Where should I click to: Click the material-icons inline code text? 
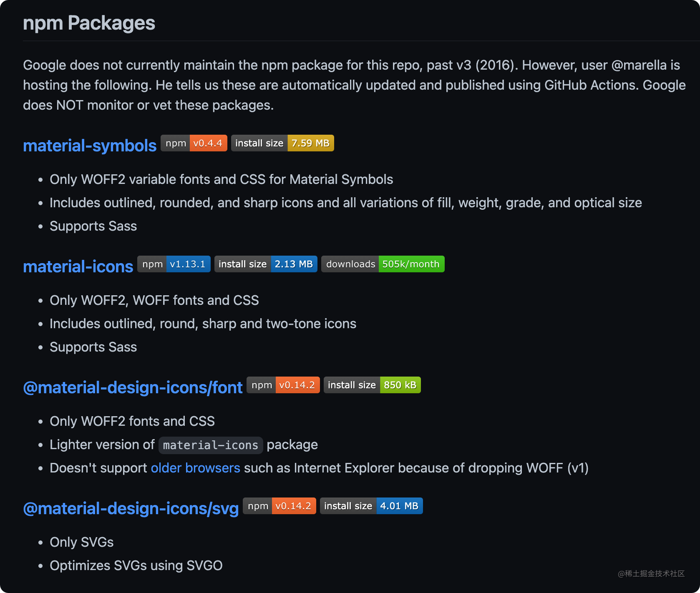click(x=211, y=445)
